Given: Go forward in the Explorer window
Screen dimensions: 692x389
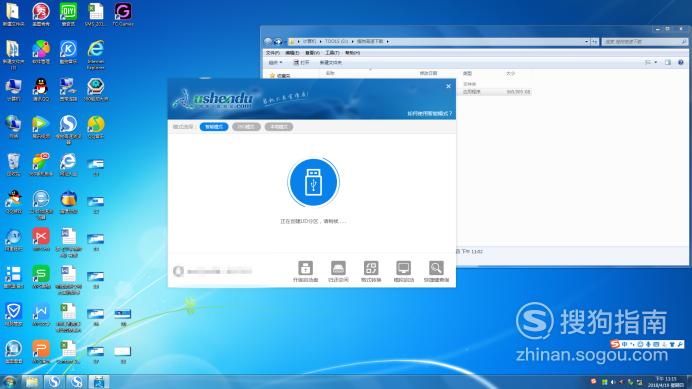Looking at the screenshot, I should point(278,42).
